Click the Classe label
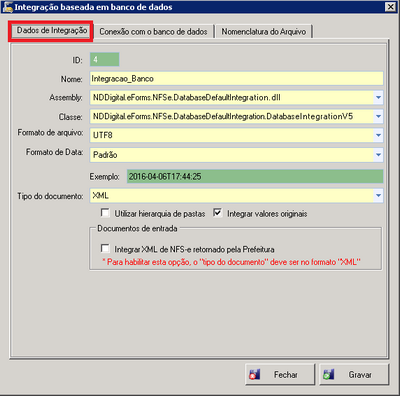400x396 pixels. (x=70, y=117)
